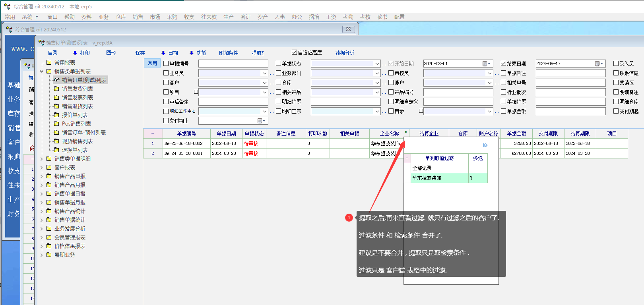Select 全部记录 in the filter list
Viewport: 644px width, 305px height.
tap(436, 168)
